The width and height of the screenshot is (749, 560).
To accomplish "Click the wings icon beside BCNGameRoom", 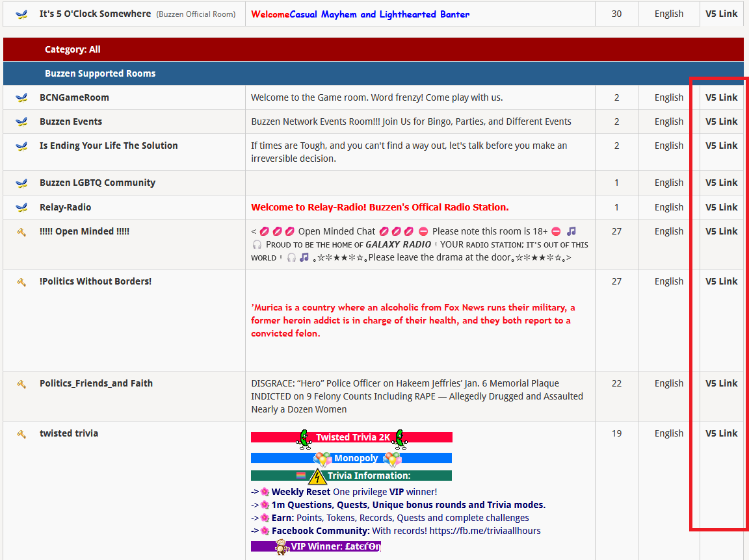I will point(21,97).
